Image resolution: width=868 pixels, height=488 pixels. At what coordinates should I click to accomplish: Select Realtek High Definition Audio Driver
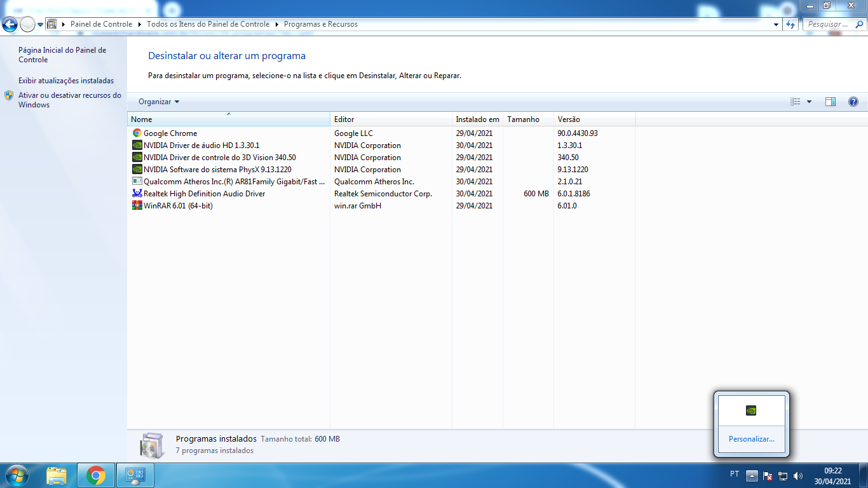tap(205, 194)
